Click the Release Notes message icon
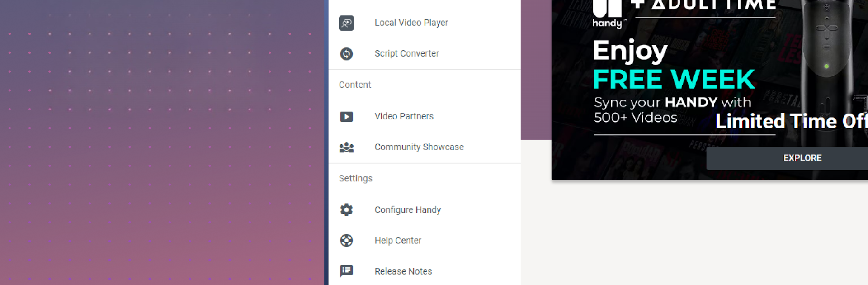This screenshot has width=868, height=285. pos(346,271)
